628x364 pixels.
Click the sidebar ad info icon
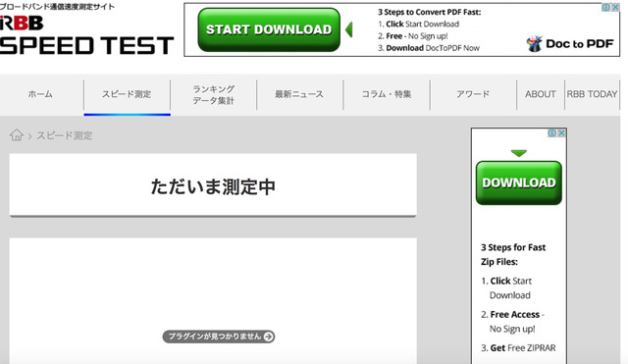(552, 133)
